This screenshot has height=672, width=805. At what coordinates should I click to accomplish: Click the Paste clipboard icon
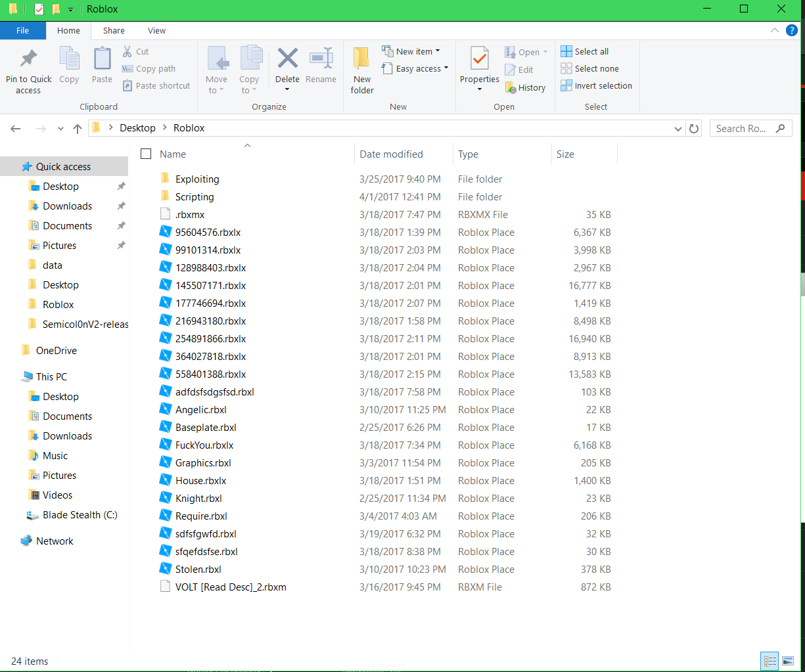[x=102, y=58]
